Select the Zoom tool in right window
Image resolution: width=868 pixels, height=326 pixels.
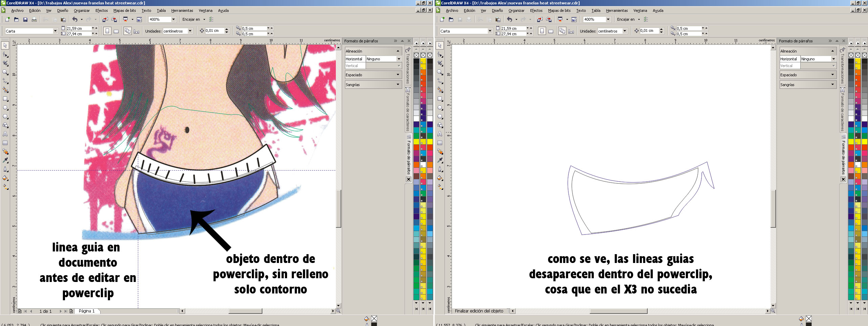point(440,72)
